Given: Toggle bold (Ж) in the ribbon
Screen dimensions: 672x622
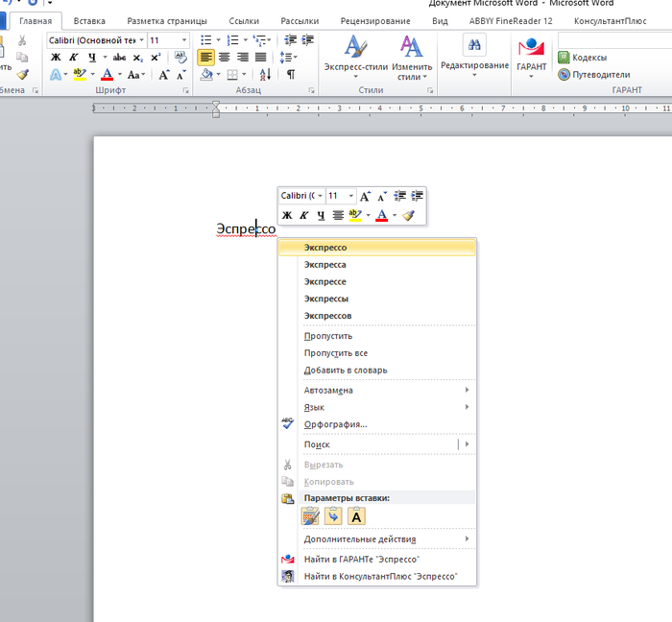Looking at the screenshot, I should tap(56, 58).
